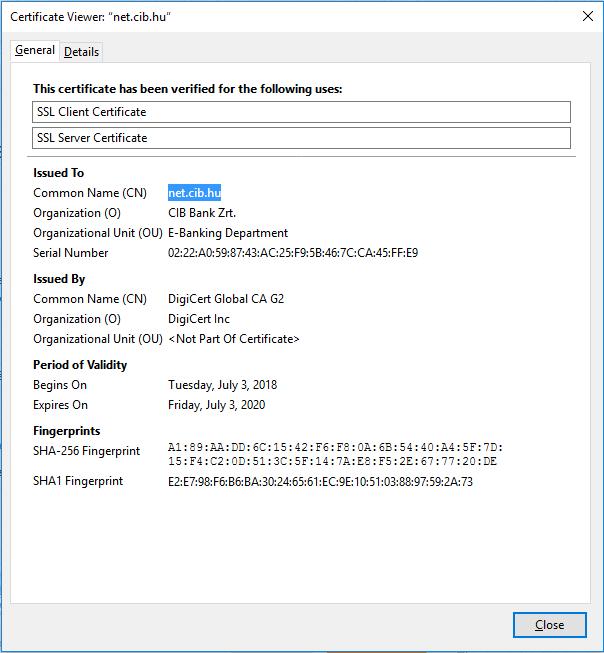Click the SHA1 Fingerprint label
Viewport: 604px width, 653px height.
[78, 481]
